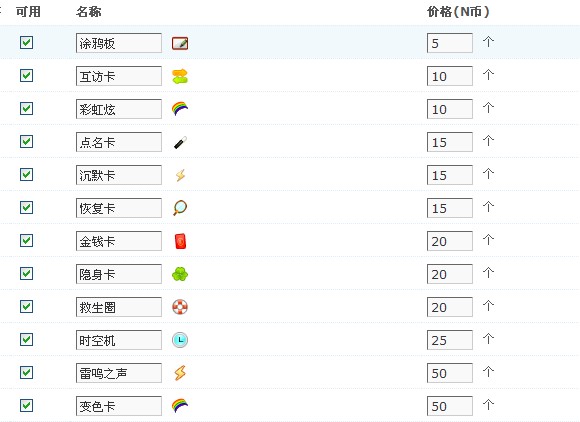The width and height of the screenshot is (580, 422).
Task: Click the 涂鸦板 drawing board icon
Action: (x=180, y=43)
